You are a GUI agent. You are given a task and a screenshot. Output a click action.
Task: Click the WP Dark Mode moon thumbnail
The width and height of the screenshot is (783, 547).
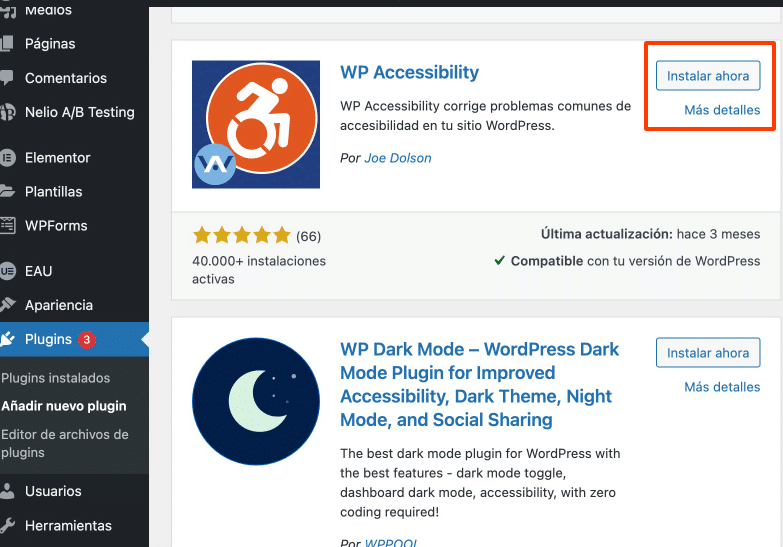pyautogui.click(x=256, y=402)
